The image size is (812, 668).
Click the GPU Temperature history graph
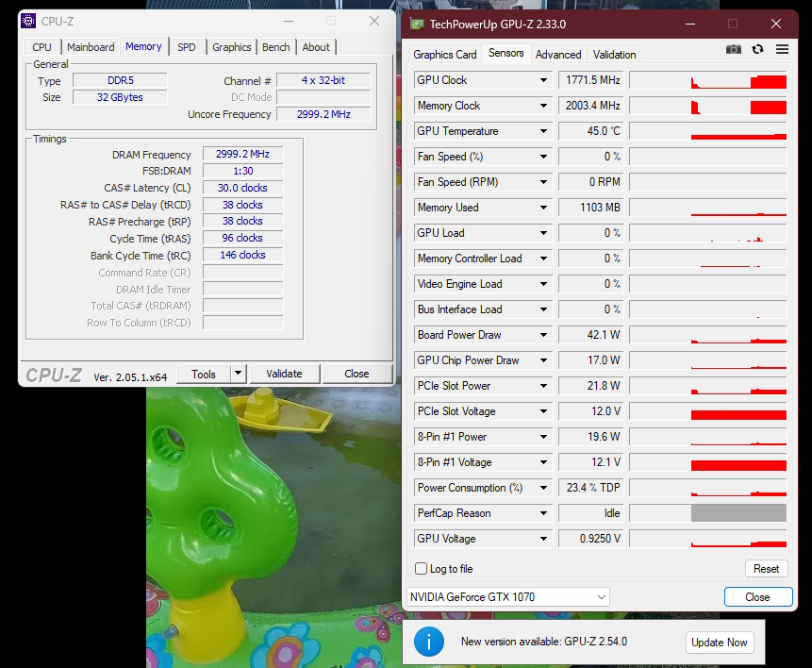pos(708,131)
